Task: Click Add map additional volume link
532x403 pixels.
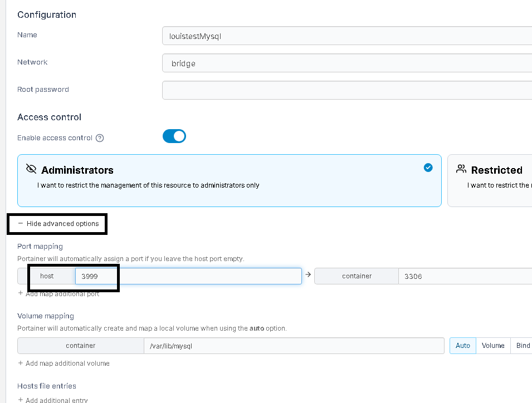Action: coord(64,363)
